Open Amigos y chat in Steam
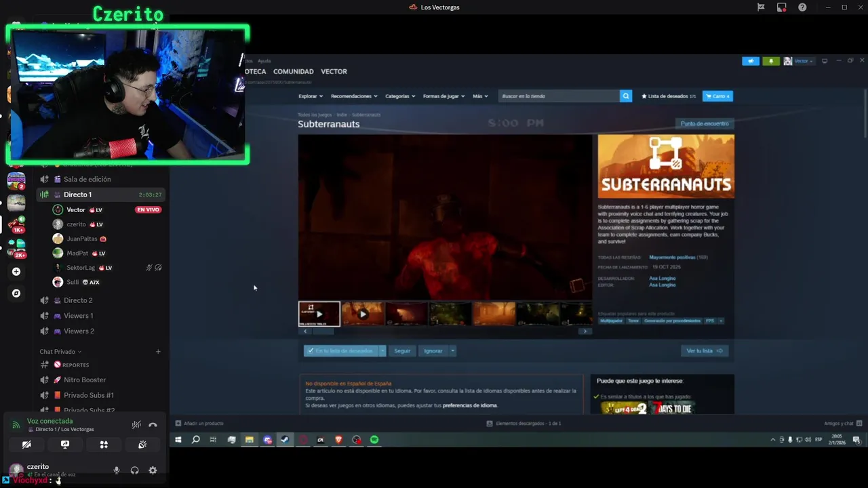Viewport: 868px width, 488px height. coord(843,424)
